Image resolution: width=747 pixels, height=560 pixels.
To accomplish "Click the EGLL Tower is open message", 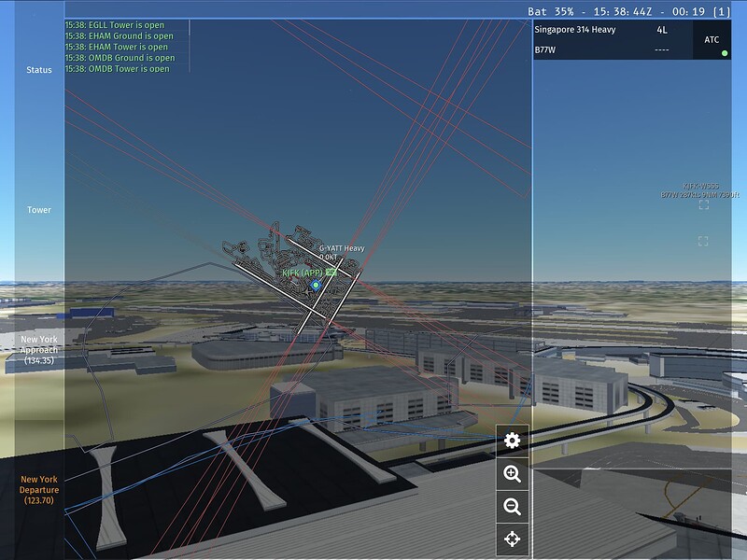I will click(x=115, y=25).
